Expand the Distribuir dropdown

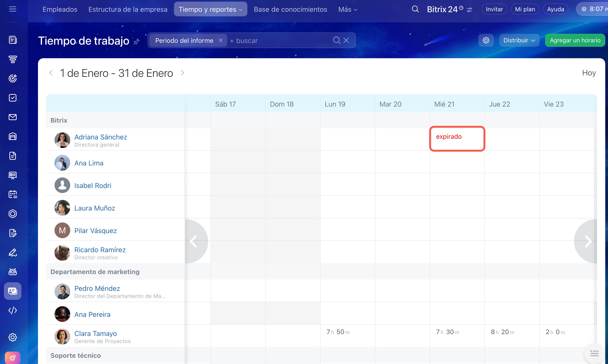pyautogui.click(x=519, y=40)
